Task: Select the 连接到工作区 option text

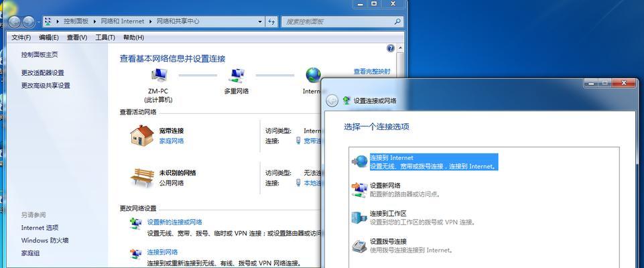Action: (x=423, y=218)
